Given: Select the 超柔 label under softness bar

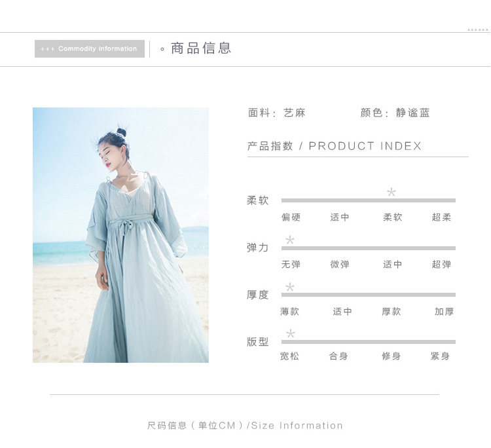Looking at the screenshot, I should 441,217.
